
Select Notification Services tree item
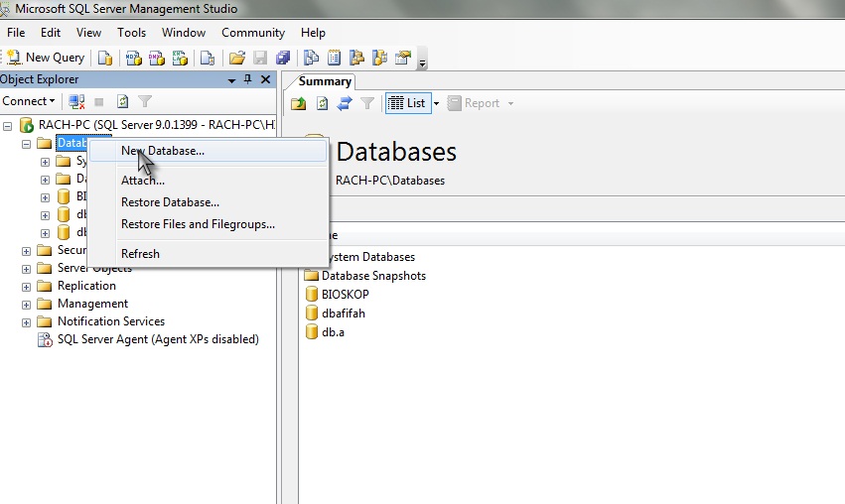[111, 321]
